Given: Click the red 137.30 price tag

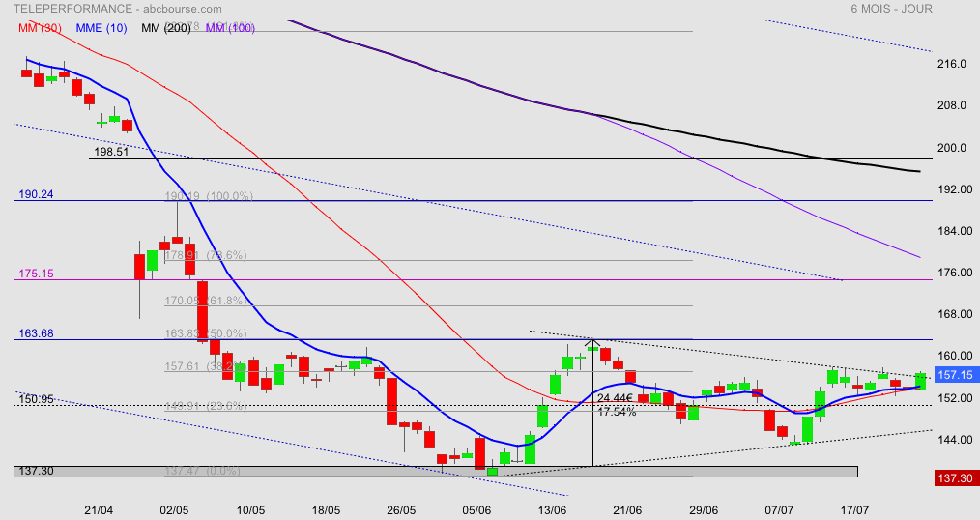Looking at the screenshot, I should (956, 478).
